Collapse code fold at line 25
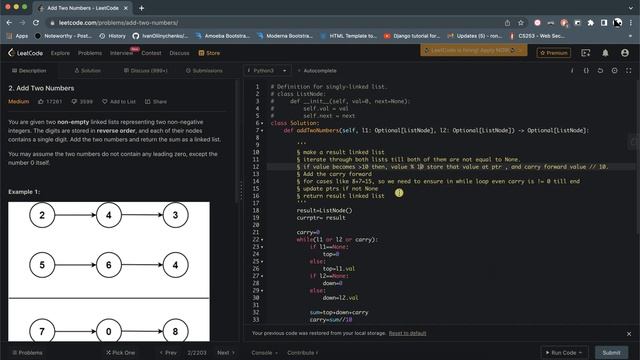 click(262, 262)
